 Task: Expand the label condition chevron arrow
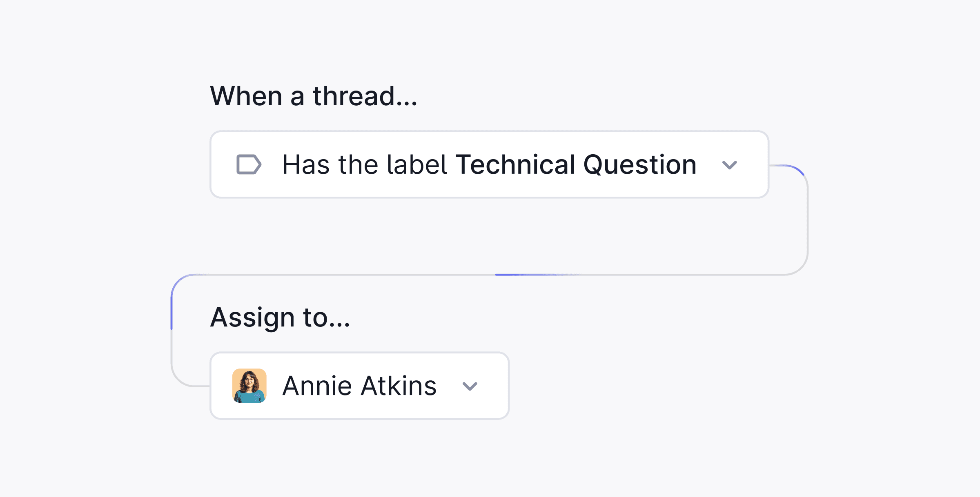[x=729, y=165]
